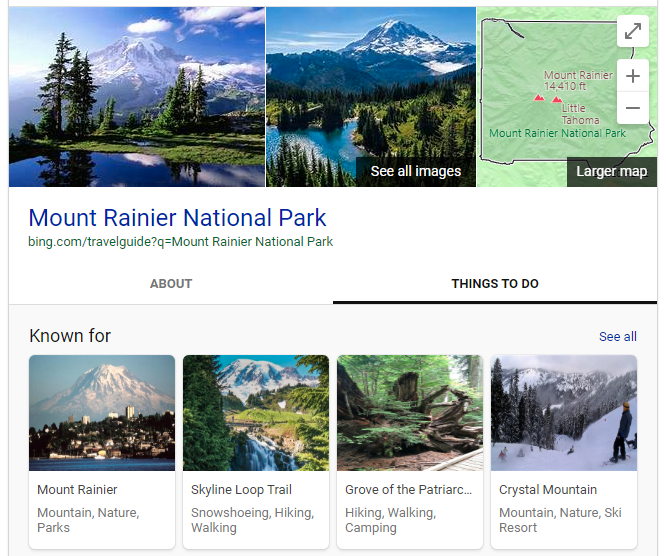666x556 pixels.
Task: Click the Crystal Mountain title text
Action: tap(548, 490)
